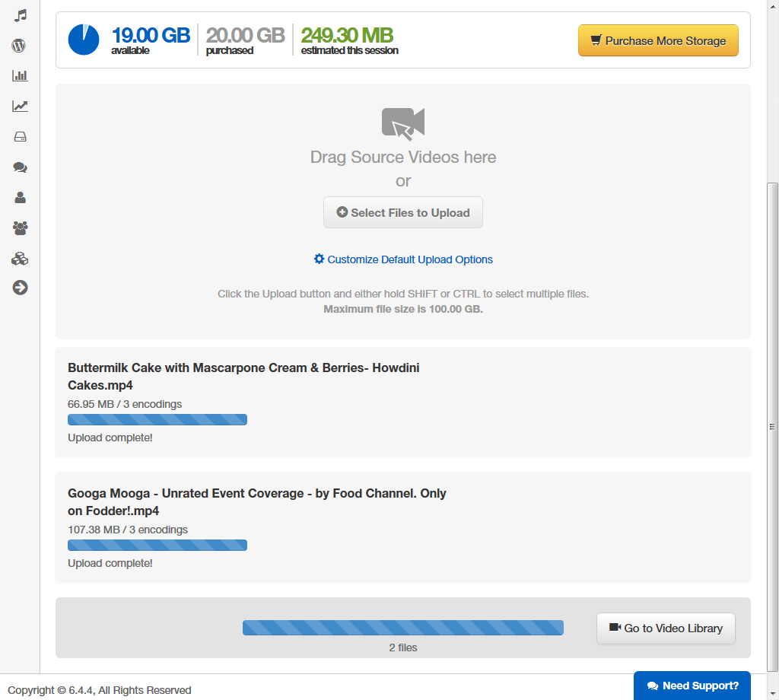Open the chat bubbles comments icon
The width and height of the screenshot is (779, 700).
(20, 167)
